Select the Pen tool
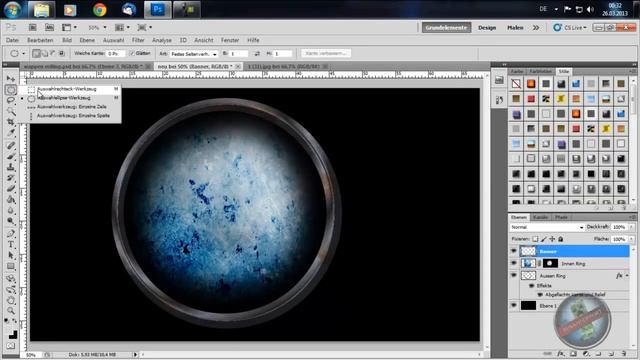The height and width of the screenshot is (360, 640). [x=11, y=234]
